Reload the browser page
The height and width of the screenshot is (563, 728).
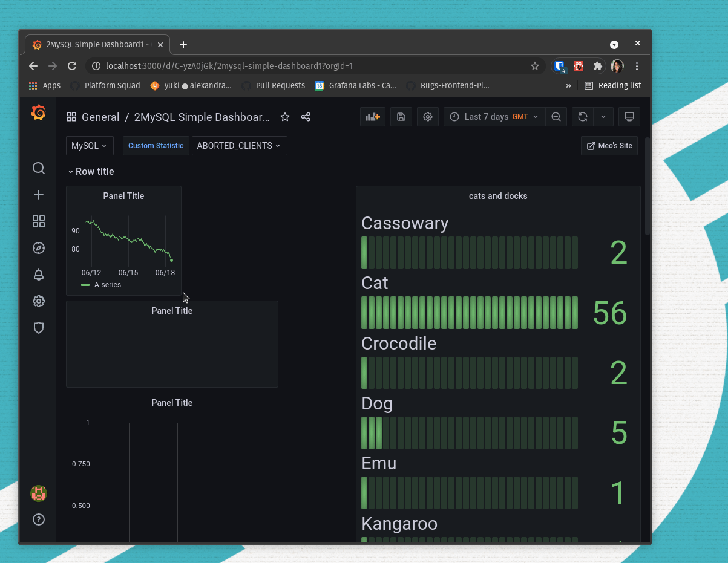(x=72, y=66)
